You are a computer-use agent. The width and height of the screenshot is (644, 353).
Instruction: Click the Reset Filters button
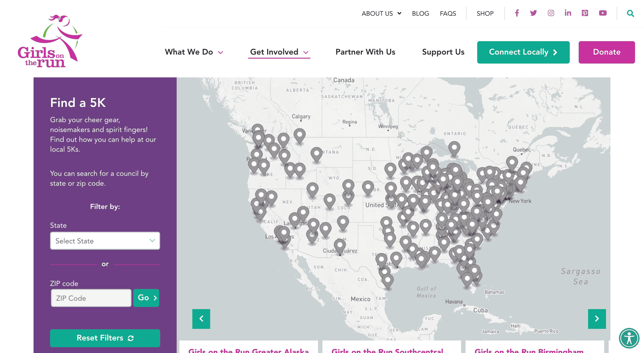[105, 338]
